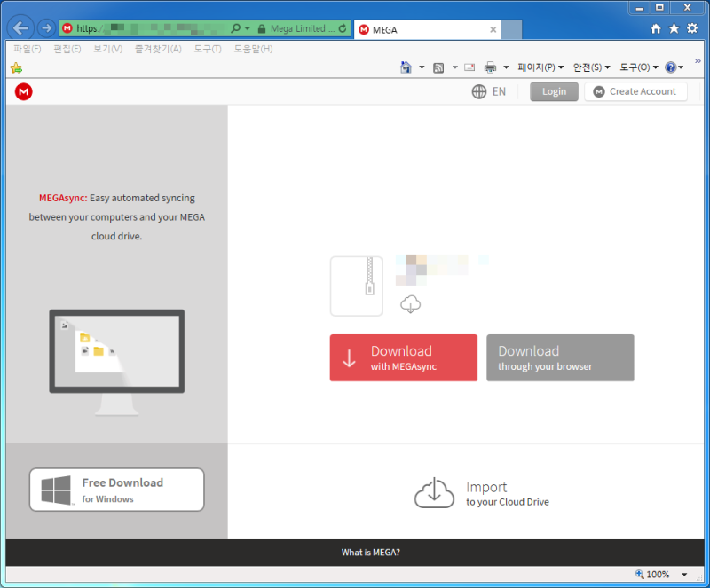Open the 페이지(P) dropdown menu
710x588 pixels.
540,67
